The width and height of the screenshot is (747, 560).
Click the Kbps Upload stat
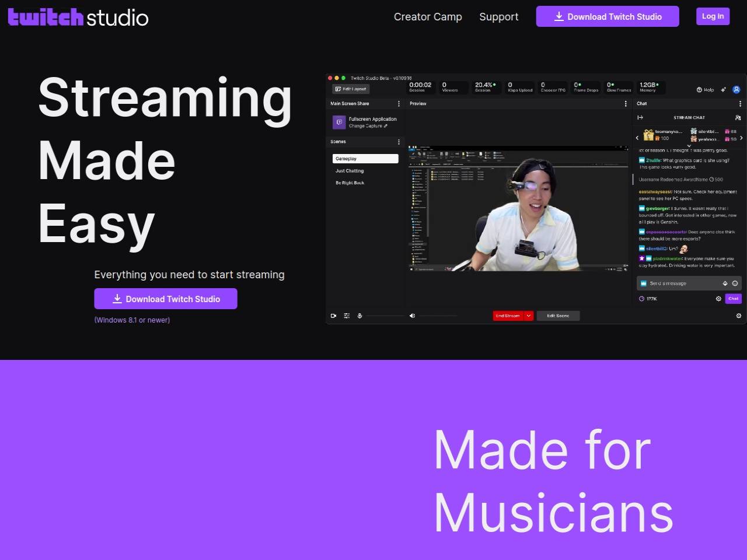click(x=520, y=87)
